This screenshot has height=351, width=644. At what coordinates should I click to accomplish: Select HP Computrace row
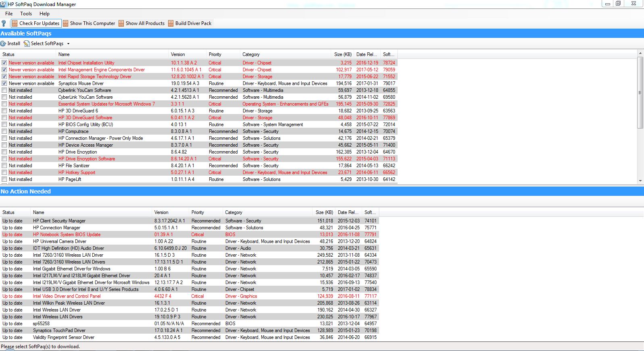(x=199, y=131)
